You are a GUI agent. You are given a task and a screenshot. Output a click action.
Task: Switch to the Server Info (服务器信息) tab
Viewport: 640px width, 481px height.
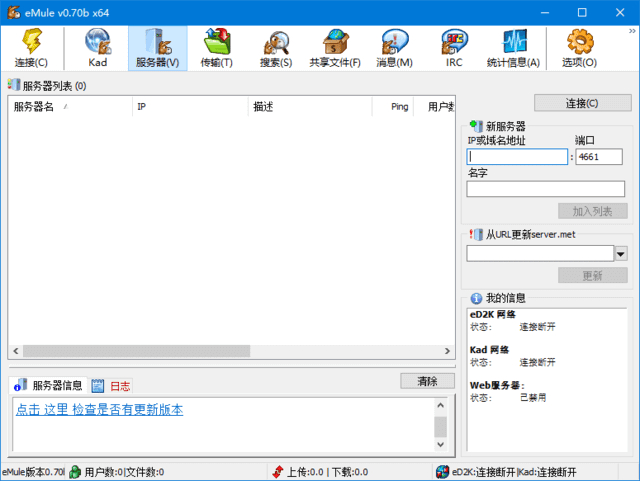(x=48, y=385)
